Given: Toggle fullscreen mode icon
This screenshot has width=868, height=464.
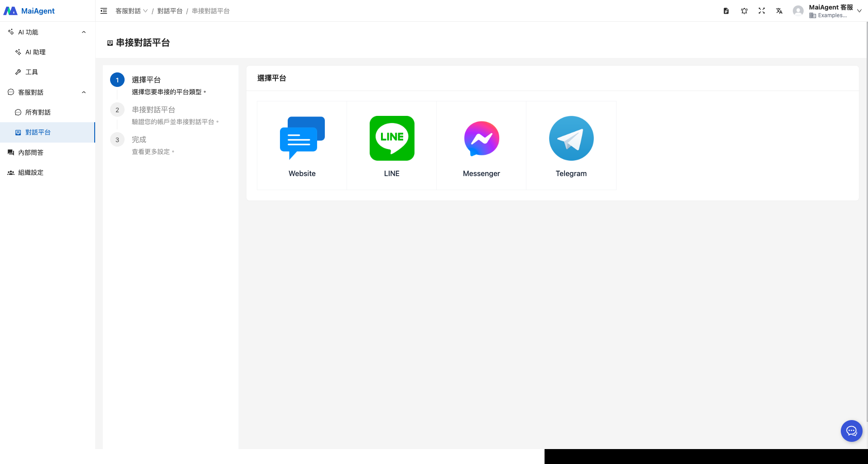Looking at the screenshot, I should 762,11.
